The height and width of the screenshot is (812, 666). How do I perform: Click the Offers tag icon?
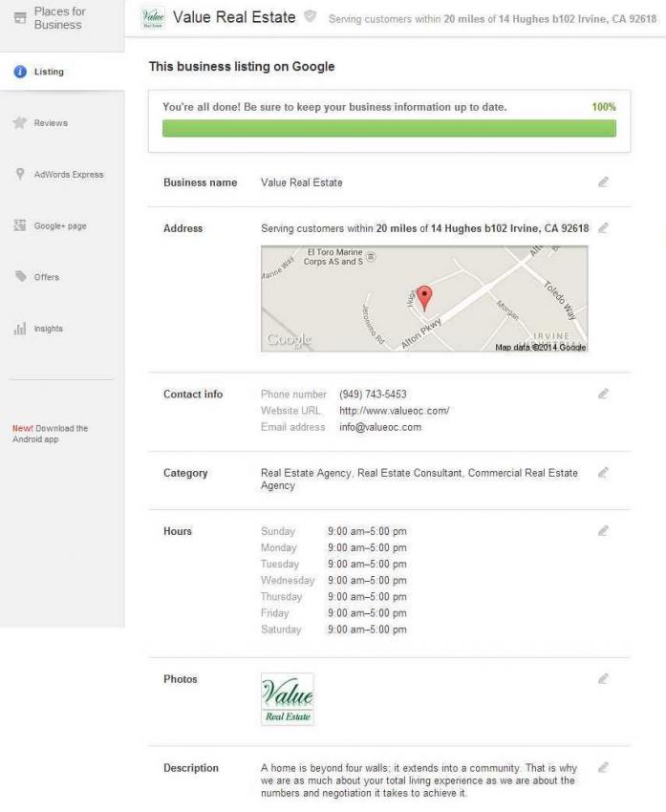(x=21, y=276)
